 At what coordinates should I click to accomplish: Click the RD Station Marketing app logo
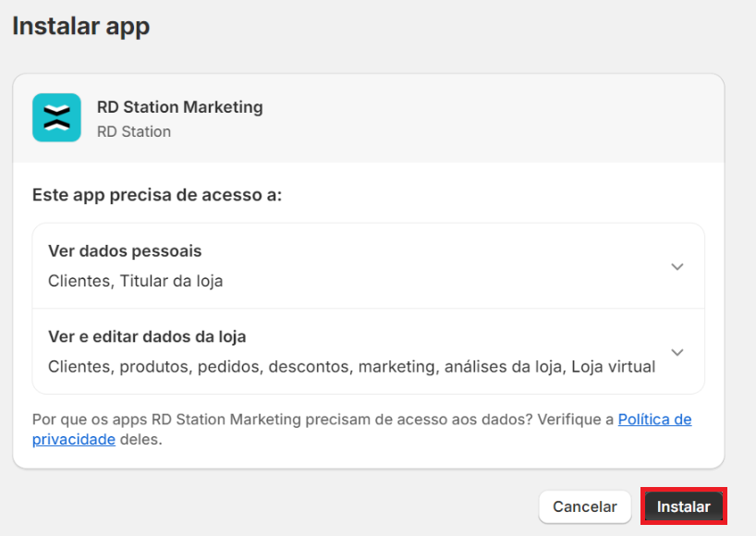tap(56, 117)
